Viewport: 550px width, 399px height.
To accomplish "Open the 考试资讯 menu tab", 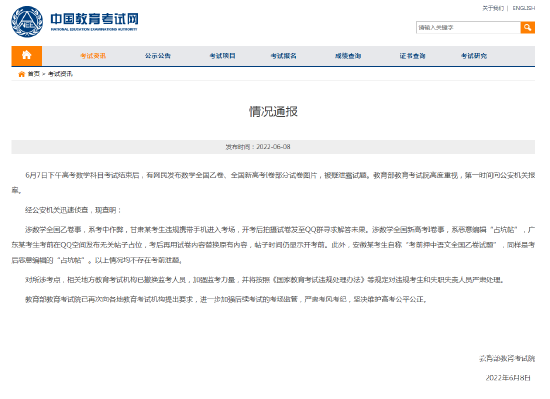I will (x=93, y=56).
